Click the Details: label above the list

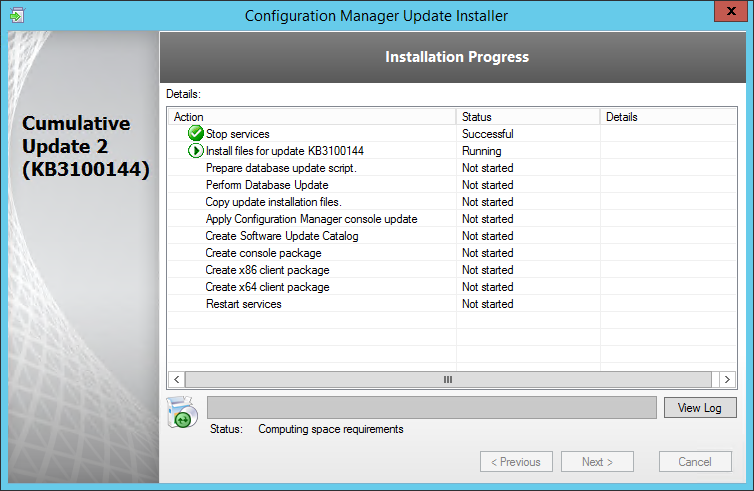tap(183, 94)
